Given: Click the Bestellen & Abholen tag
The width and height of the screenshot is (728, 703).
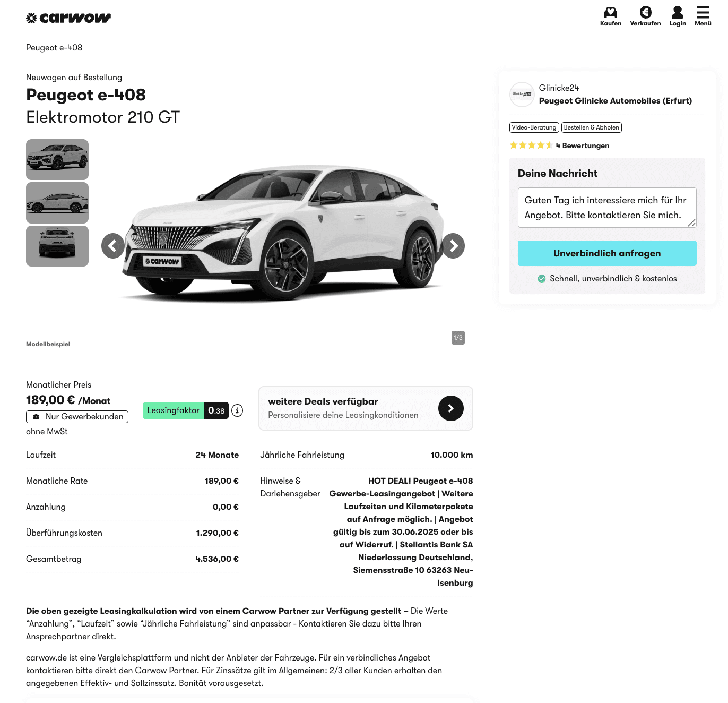Looking at the screenshot, I should coord(592,127).
